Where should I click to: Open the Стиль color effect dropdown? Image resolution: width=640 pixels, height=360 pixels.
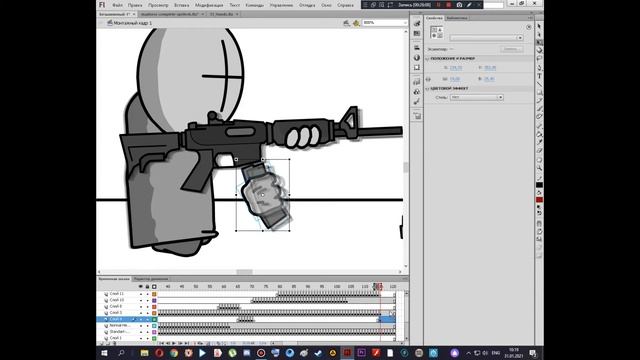click(x=477, y=98)
